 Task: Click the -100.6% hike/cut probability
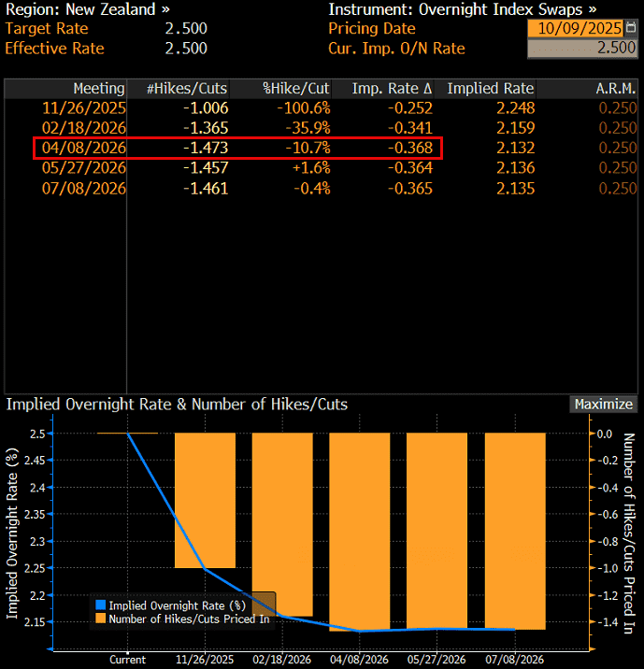click(304, 108)
